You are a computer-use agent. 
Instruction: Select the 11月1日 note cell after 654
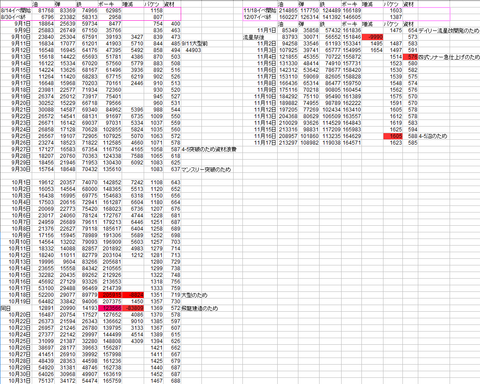(x=449, y=30)
